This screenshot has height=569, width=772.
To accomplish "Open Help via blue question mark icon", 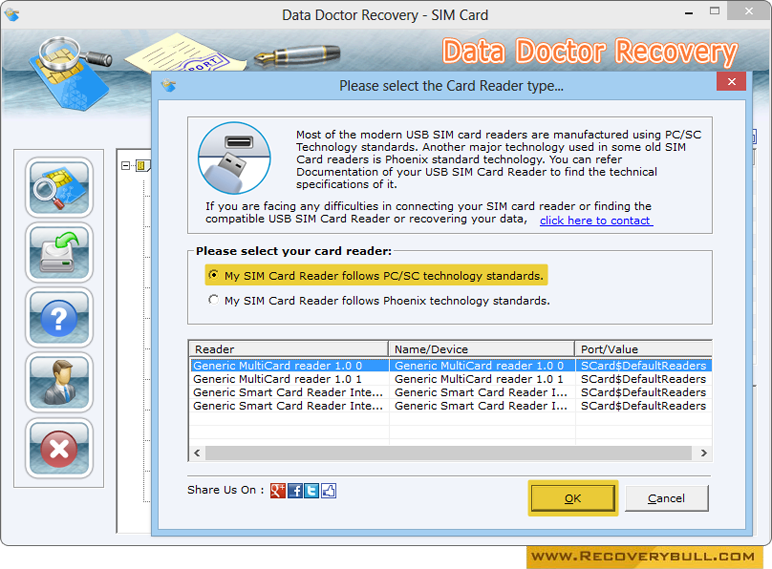I will [x=59, y=317].
